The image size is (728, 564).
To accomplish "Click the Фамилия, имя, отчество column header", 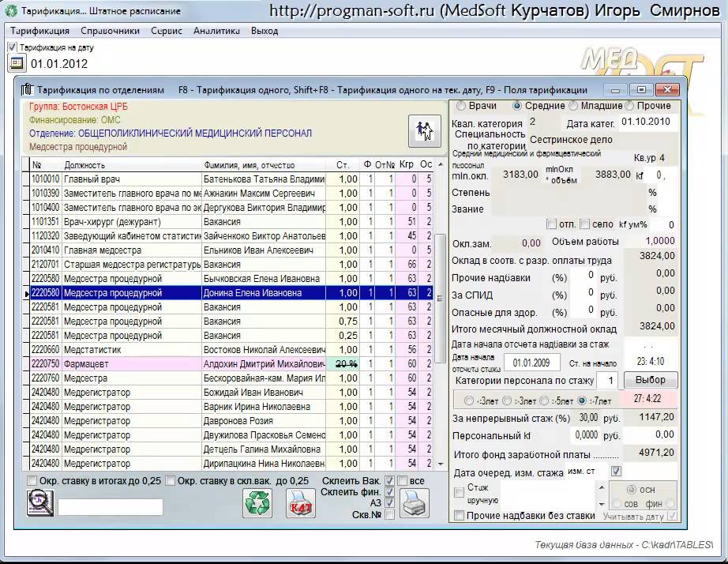I will [x=264, y=165].
